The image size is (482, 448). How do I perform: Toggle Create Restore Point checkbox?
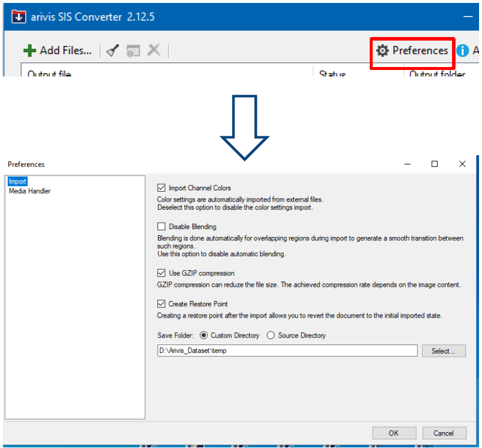pyautogui.click(x=162, y=304)
